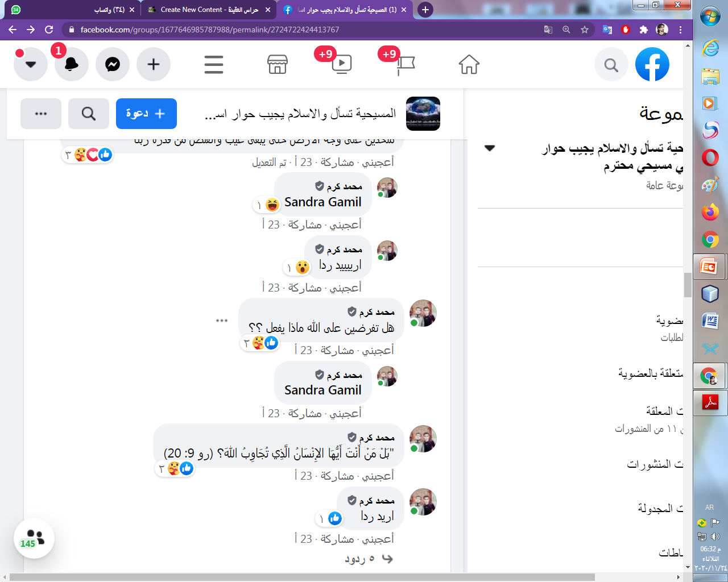Image resolution: width=728 pixels, height=582 pixels.
Task: Open Facebook home via the logo
Action: [652, 64]
